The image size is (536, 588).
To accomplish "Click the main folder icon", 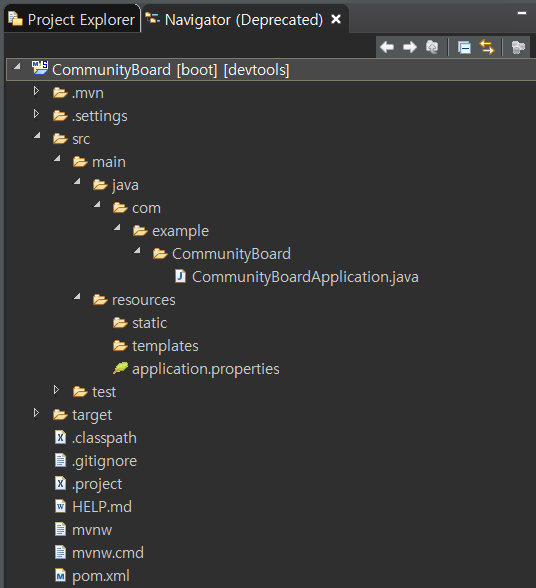I will point(80,162).
